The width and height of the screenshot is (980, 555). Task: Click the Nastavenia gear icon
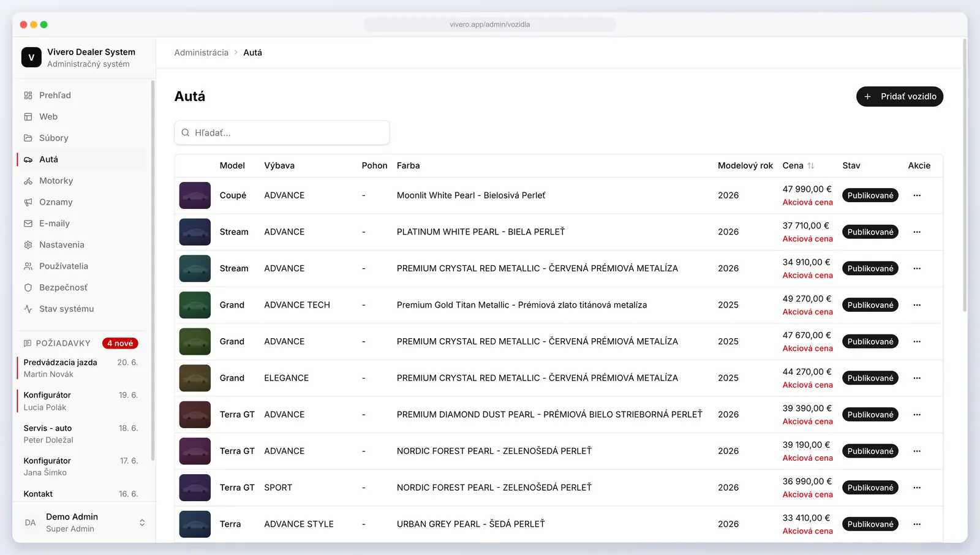(28, 245)
